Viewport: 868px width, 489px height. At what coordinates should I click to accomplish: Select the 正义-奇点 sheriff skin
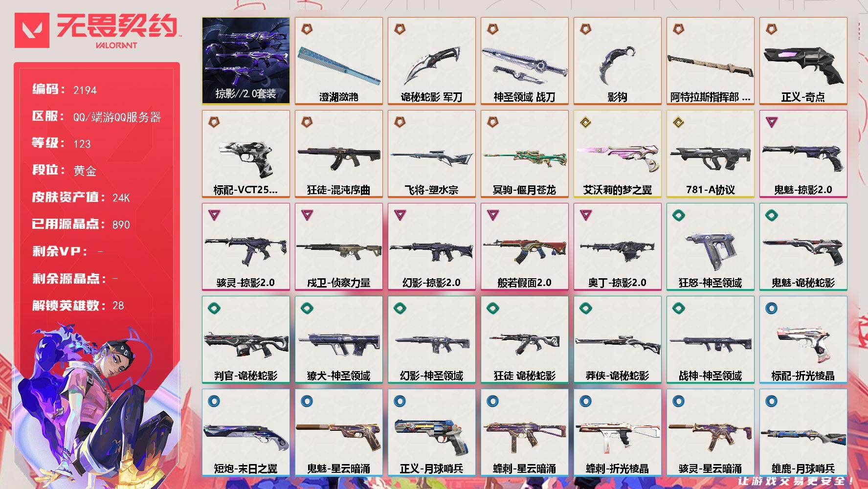(803, 61)
